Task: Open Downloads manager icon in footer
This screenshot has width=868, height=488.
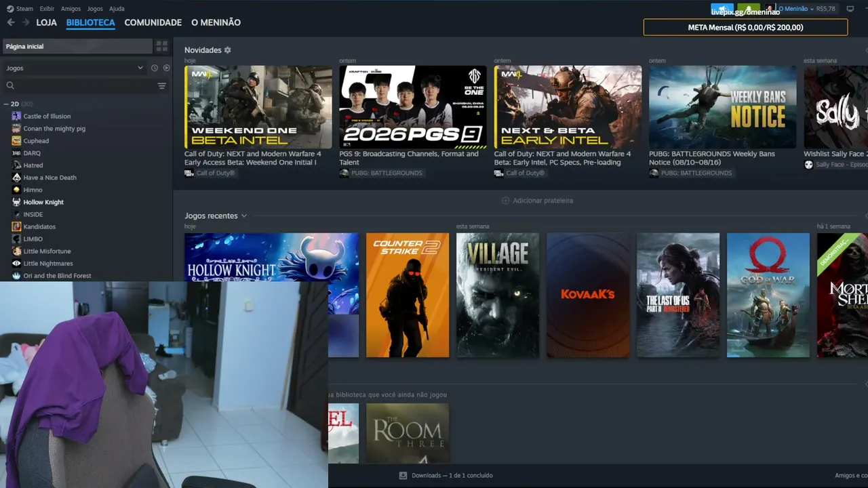Action: coord(403,475)
